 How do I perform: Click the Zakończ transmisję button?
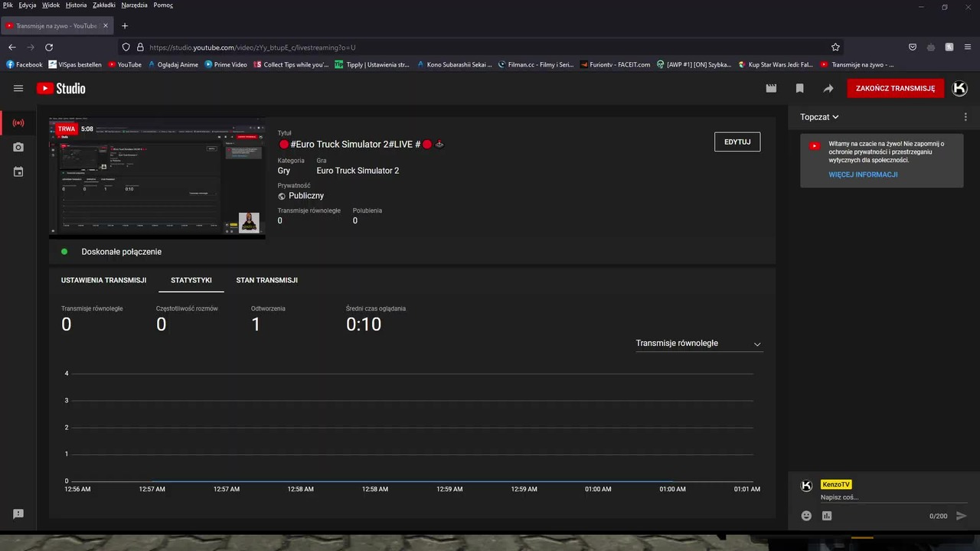(x=895, y=88)
